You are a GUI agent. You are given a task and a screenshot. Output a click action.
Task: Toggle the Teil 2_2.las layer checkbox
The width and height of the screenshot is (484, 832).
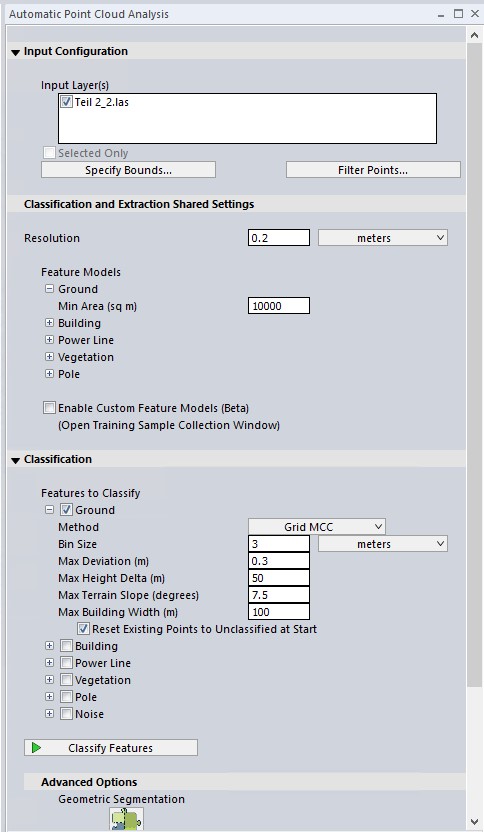(x=66, y=102)
